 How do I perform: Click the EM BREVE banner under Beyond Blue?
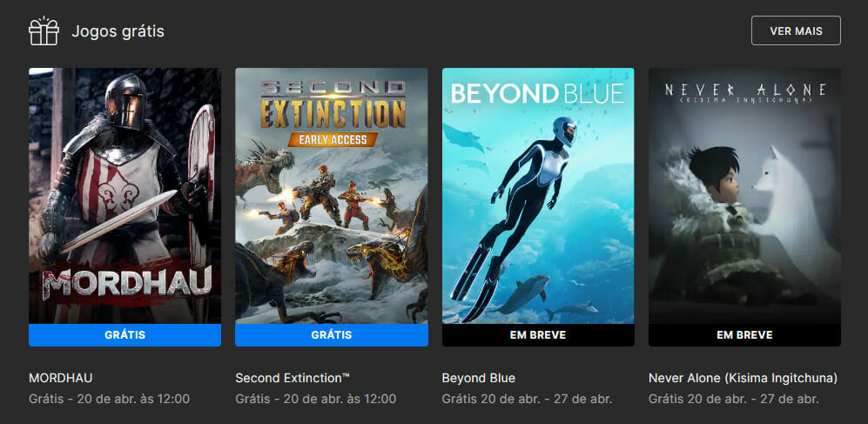[x=538, y=335]
